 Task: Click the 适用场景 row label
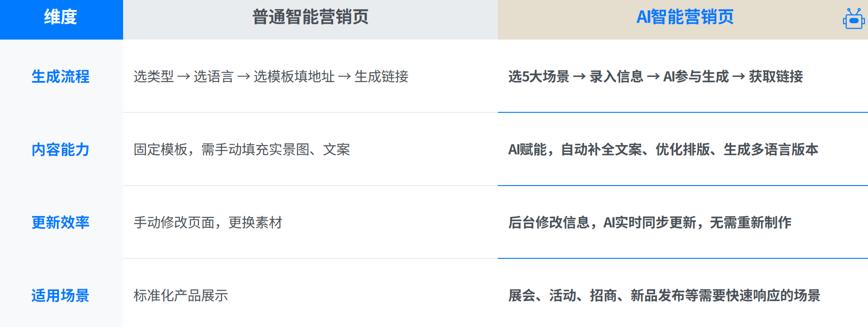(60, 296)
